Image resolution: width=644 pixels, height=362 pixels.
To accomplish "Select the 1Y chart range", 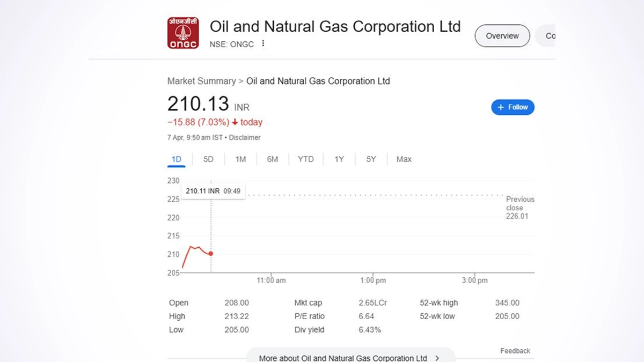I will click(x=339, y=159).
